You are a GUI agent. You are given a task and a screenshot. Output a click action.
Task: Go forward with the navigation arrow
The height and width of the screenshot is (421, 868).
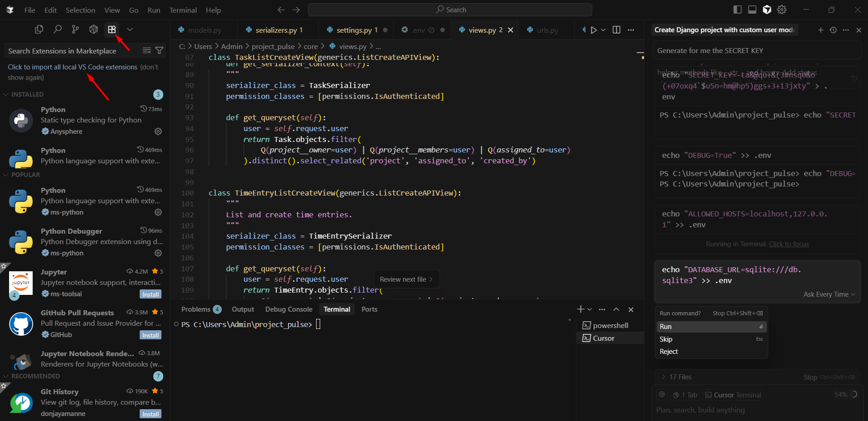296,10
